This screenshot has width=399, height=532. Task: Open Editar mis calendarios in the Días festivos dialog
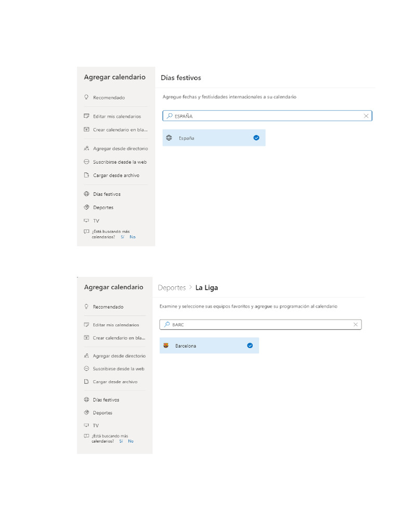116,116
